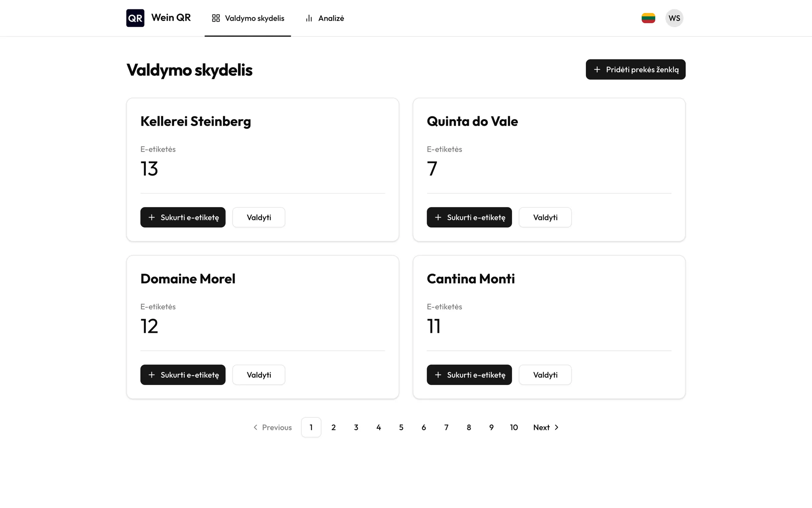The image size is (812, 508).
Task: Go to pagination page 5
Action: [401, 427]
